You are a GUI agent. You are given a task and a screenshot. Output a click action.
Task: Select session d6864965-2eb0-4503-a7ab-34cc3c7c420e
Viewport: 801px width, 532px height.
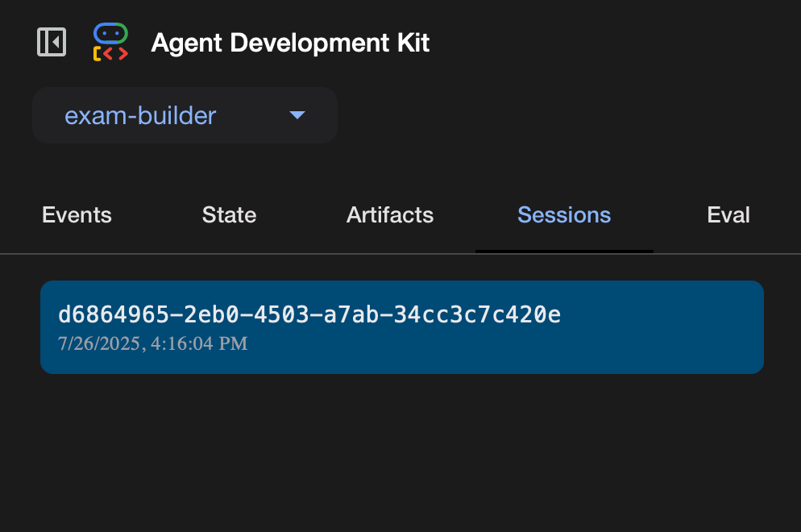pyautogui.click(x=401, y=327)
